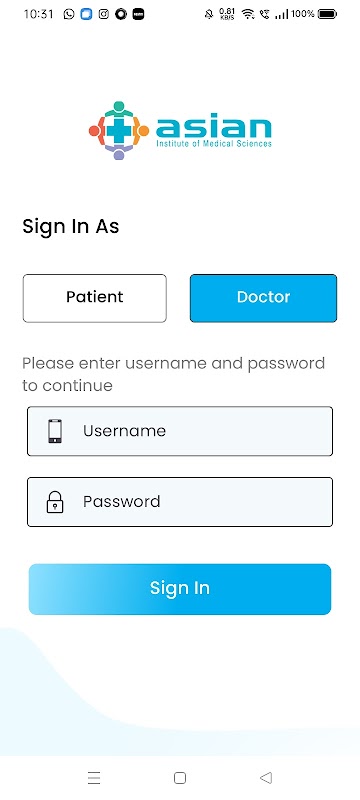Viewport: 360px width, 800px height.
Task: Open the WhatsApp notification icon in status bar
Action: (69, 14)
